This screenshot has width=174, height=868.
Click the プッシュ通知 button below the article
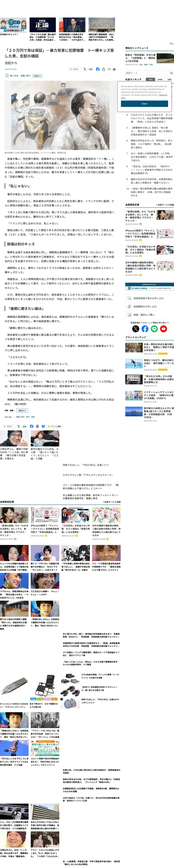pos(54,426)
